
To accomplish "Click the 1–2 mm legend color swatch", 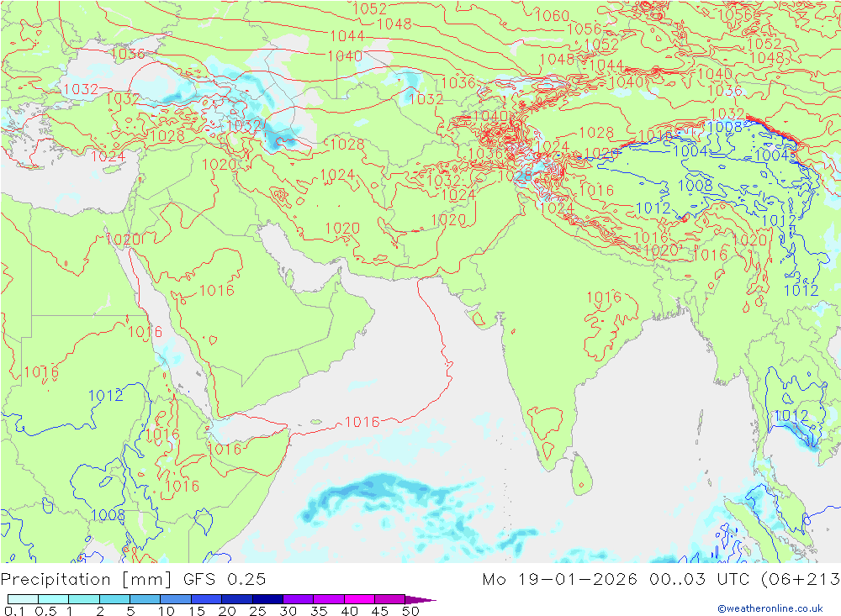I will coord(83,599).
